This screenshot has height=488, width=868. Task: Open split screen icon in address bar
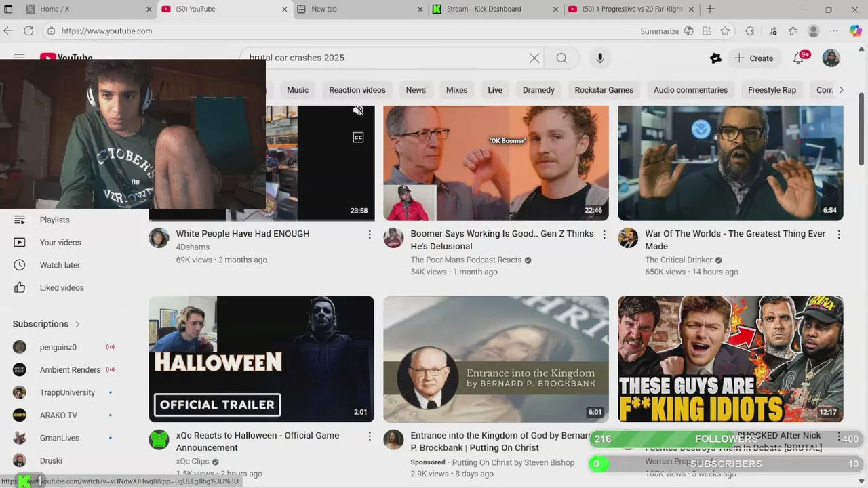(x=707, y=31)
